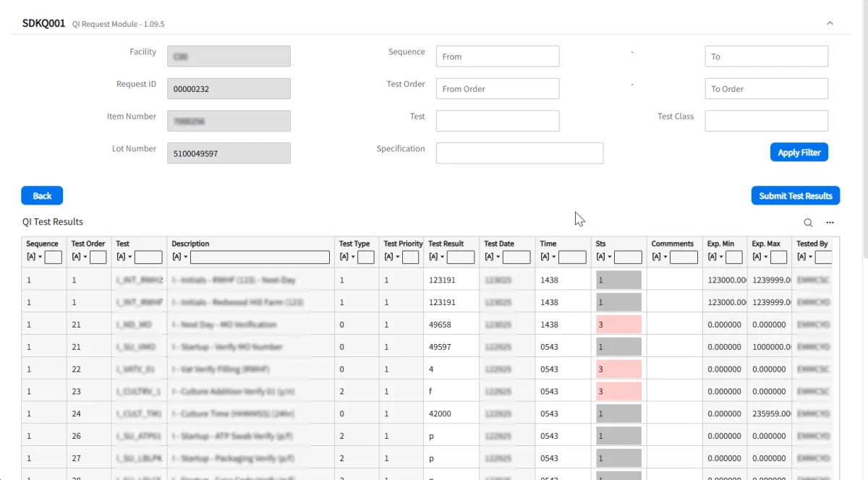Select gray Sts cell in first row

pos(618,280)
